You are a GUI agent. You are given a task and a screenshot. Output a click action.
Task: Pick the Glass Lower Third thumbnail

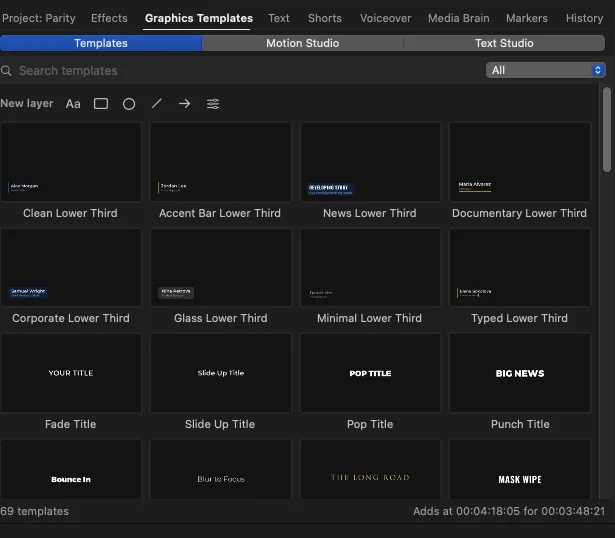point(221,267)
